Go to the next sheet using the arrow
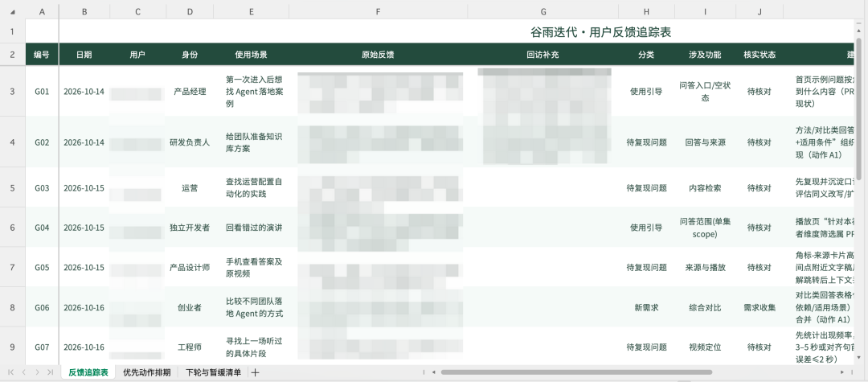The image size is (868, 382). (x=37, y=372)
